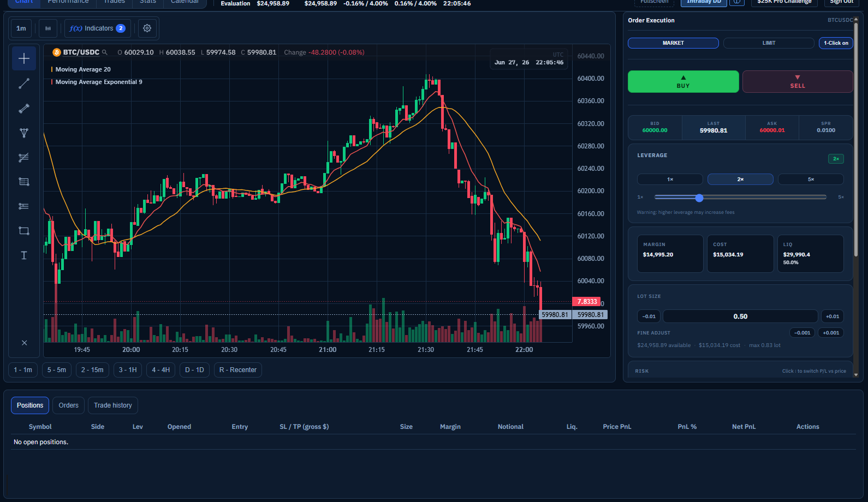The image size is (868, 502).
Task: Select the text annotation tool
Action: click(24, 255)
